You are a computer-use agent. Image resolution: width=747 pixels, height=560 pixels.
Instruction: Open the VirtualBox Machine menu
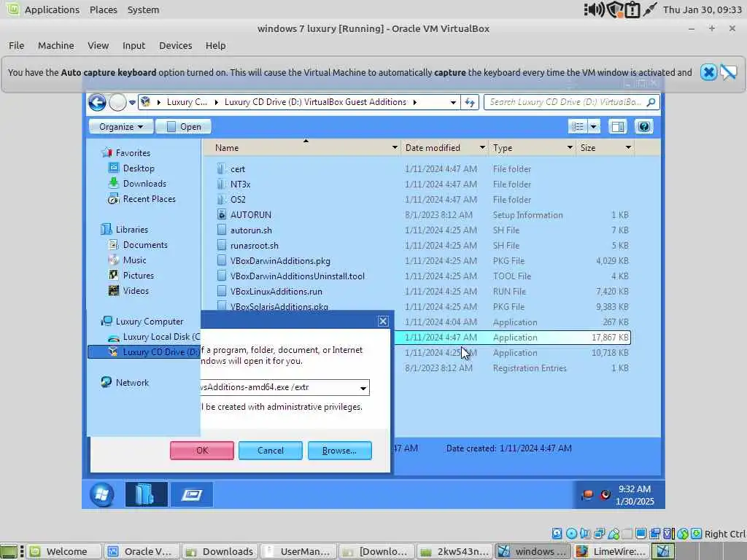click(55, 46)
